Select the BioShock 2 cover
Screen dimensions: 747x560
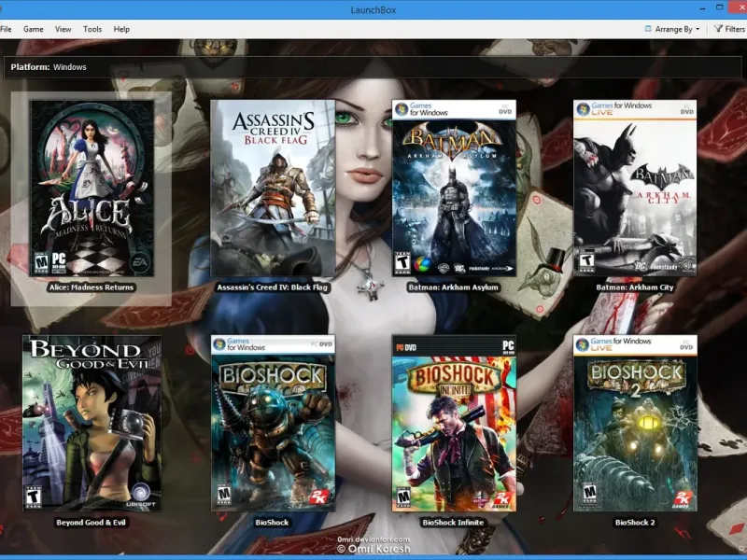pos(635,424)
